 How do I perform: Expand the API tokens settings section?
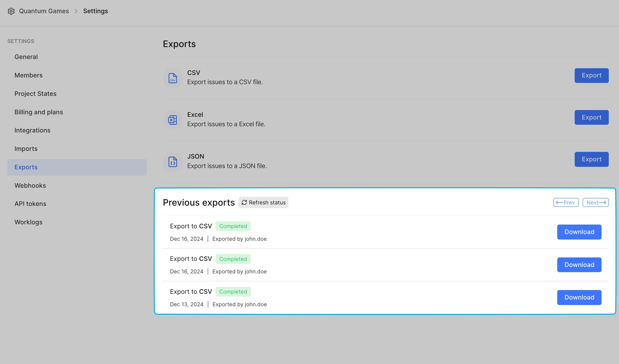point(30,204)
